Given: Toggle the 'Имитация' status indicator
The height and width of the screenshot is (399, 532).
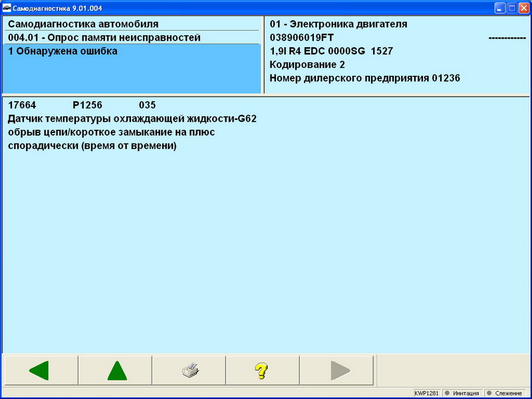Looking at the screenshot, I should click(x=462, y=393).
